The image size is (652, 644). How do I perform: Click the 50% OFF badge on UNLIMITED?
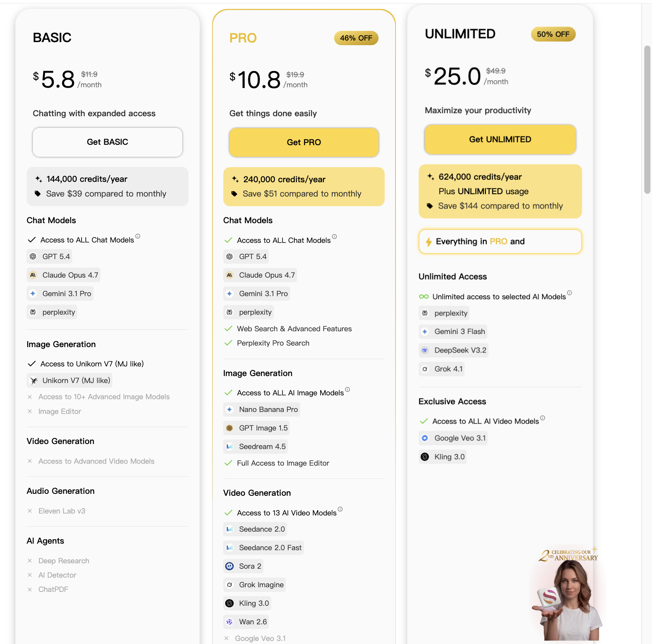pos(553,34)
